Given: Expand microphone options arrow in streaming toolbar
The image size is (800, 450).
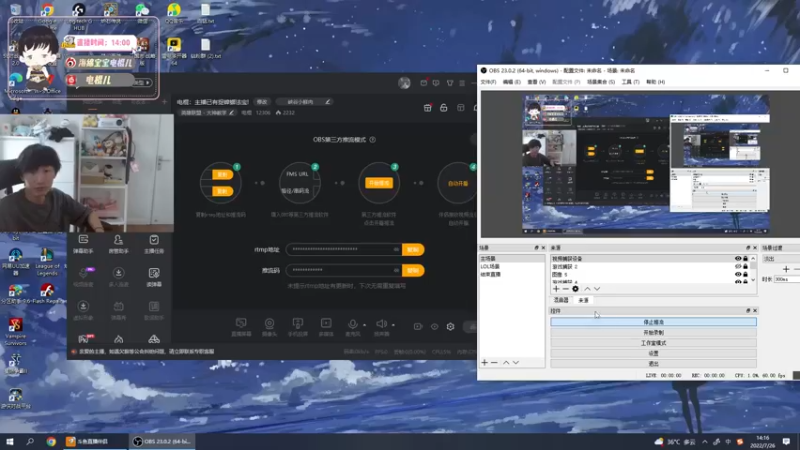Looking at the screenshot, I should coord(364,325).
